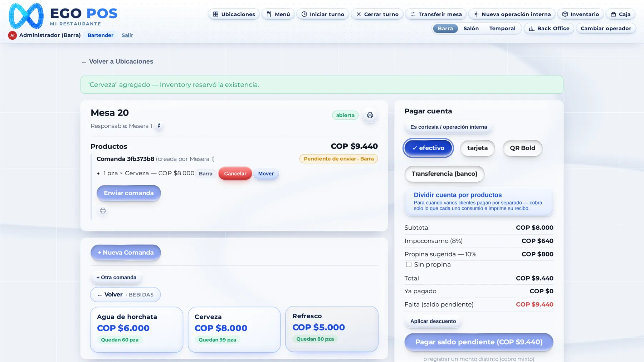Click Volver in BEBIDAS category

click(125, 295)
